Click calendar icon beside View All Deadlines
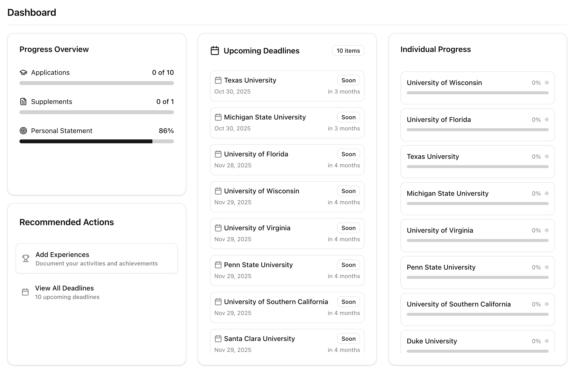The image size is (573, 392). coord(25,292)
